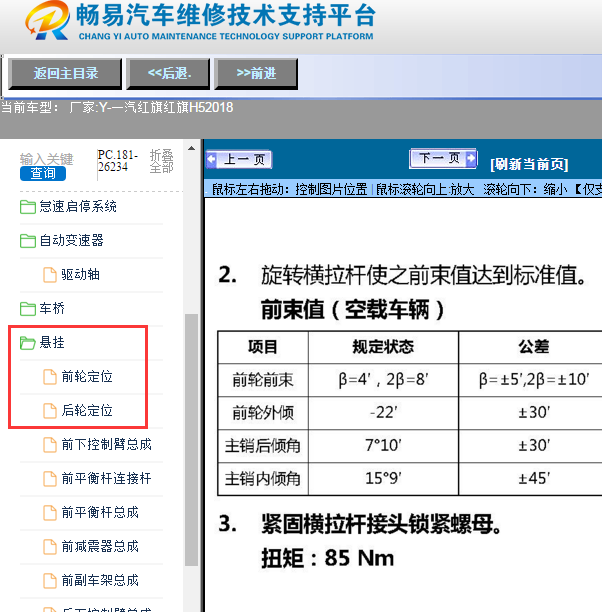
Task: Click value -22' in the table
Action: click(383, 413)
